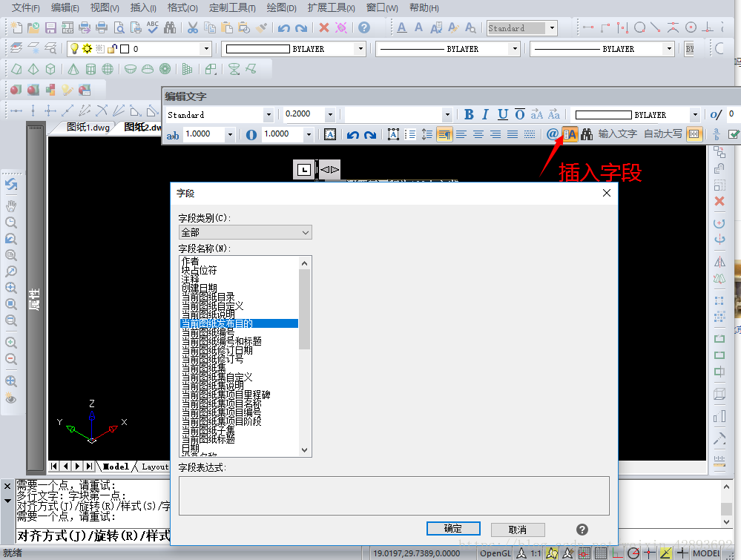Open the 绘图(D) menu
The width and height of the screenshot is (741, 560).
pyautogui.click(x=281, y=7)
